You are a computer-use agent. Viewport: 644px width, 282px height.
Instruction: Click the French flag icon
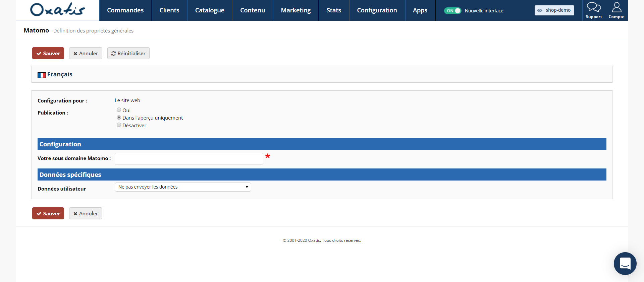[x=42, y=75]
